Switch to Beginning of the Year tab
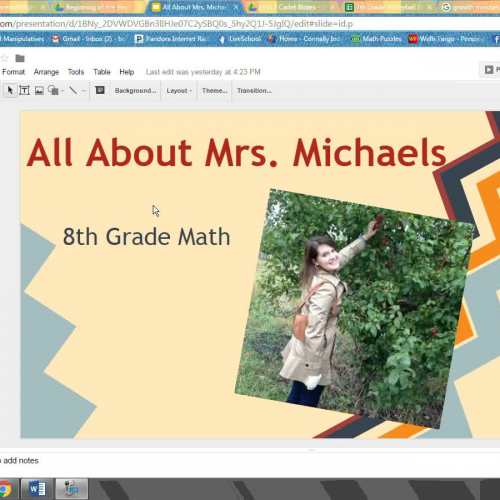This screenshot has width=500, height=500. pos(96,7)
